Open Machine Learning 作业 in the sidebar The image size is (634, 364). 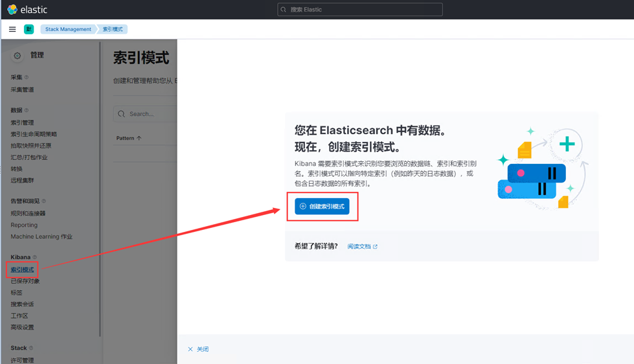pyautogui.click(x=41, y=236)
